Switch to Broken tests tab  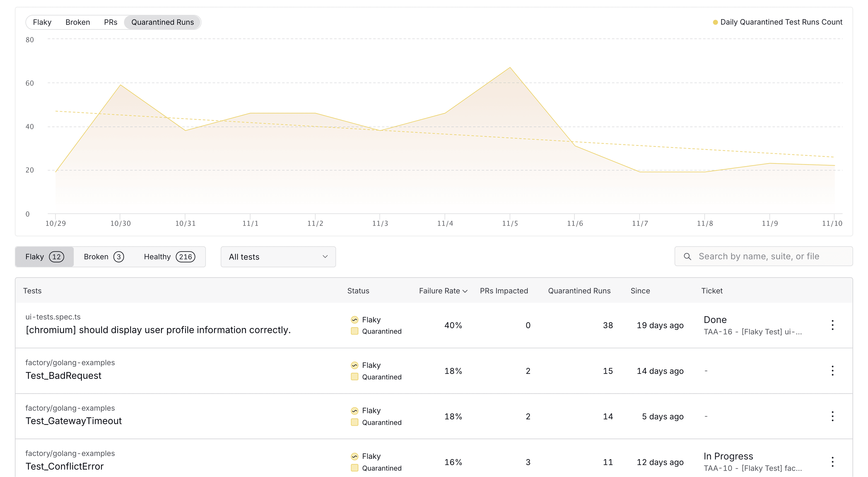(x=104, y=257)
